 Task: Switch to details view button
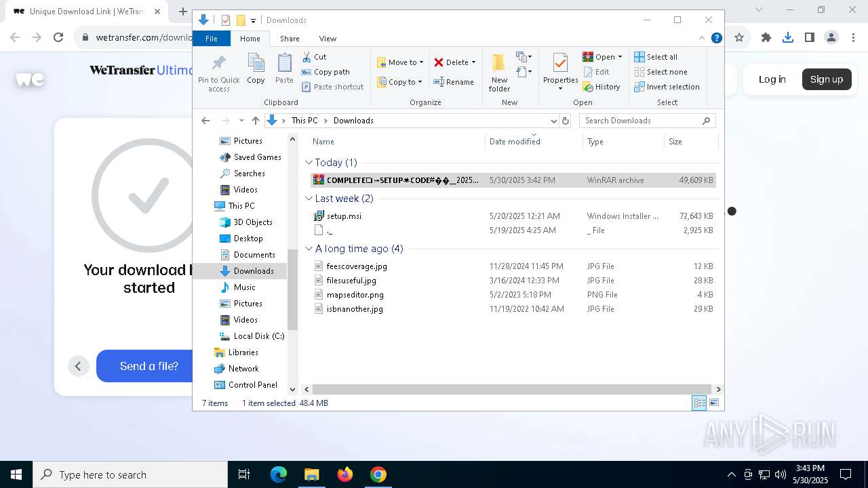[x=699, y=403]
